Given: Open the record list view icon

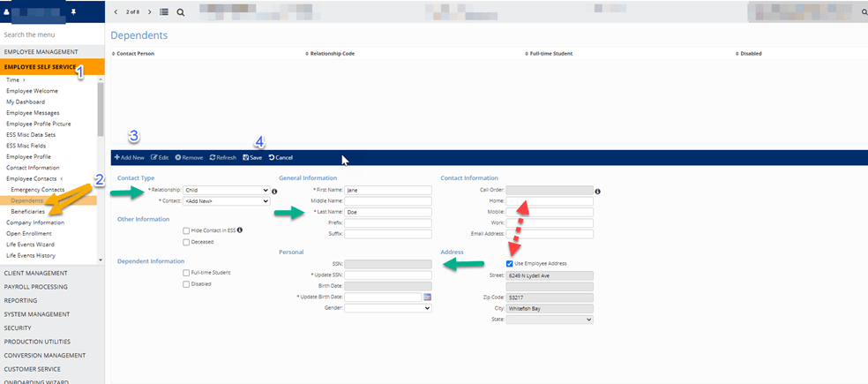Looking at the screenshot, I should pyautogui.click(x=164, y=11).
